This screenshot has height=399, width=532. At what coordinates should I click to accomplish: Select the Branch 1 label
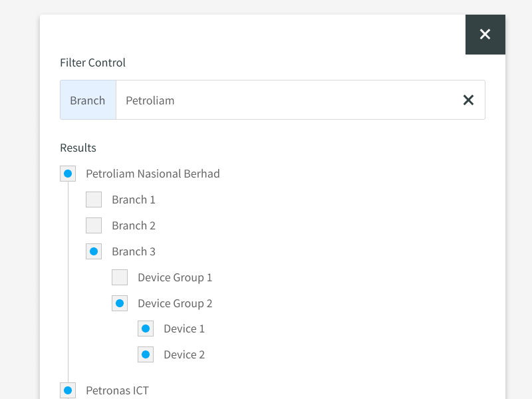(134, 199)
